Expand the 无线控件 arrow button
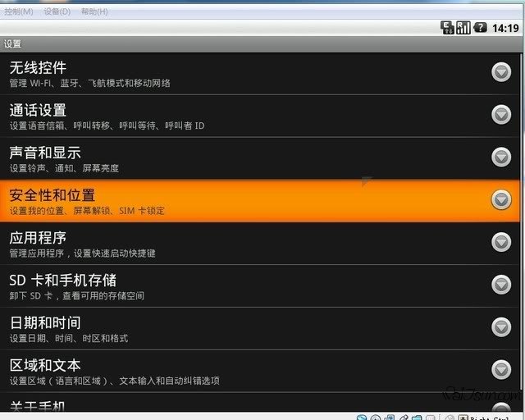Image resolution: width=525 pixels, height=420 pixels. [x=501, y=72]
